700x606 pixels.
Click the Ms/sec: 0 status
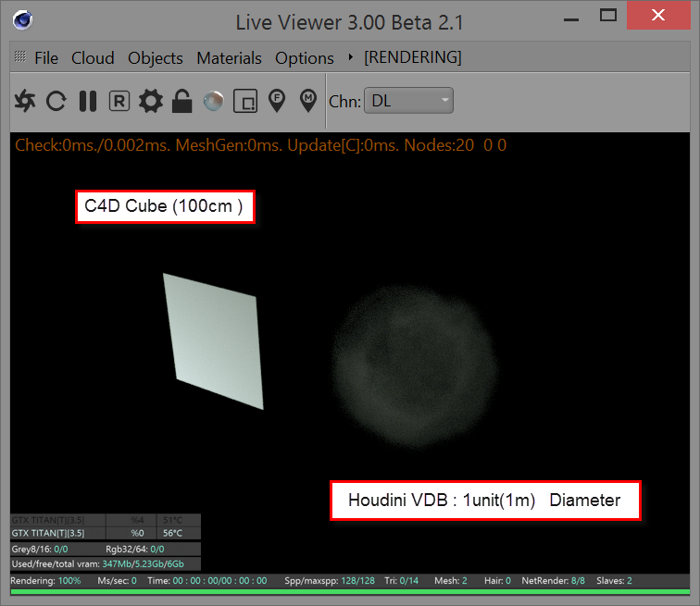117,581
